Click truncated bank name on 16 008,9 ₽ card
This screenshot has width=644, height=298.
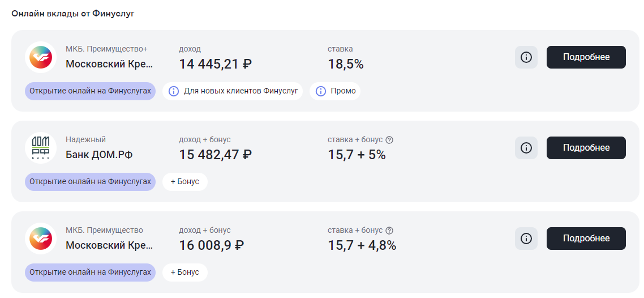tap(109, 245)
